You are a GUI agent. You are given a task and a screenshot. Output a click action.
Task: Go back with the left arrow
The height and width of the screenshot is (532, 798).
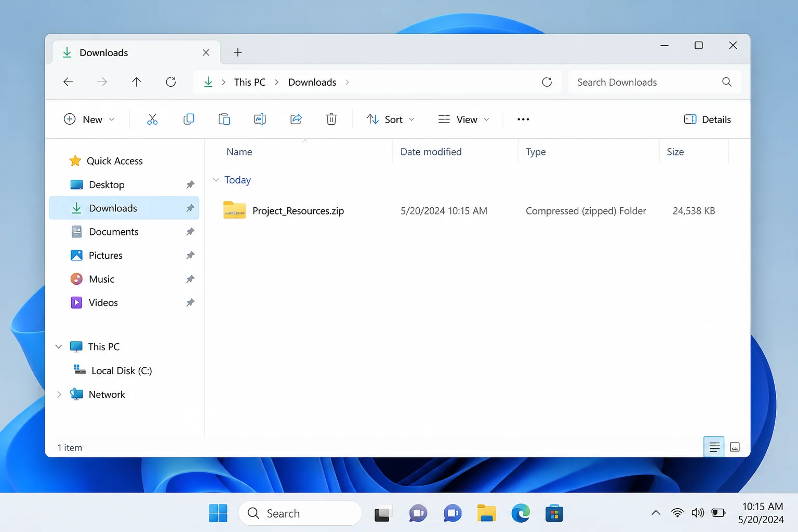(68, 82)
